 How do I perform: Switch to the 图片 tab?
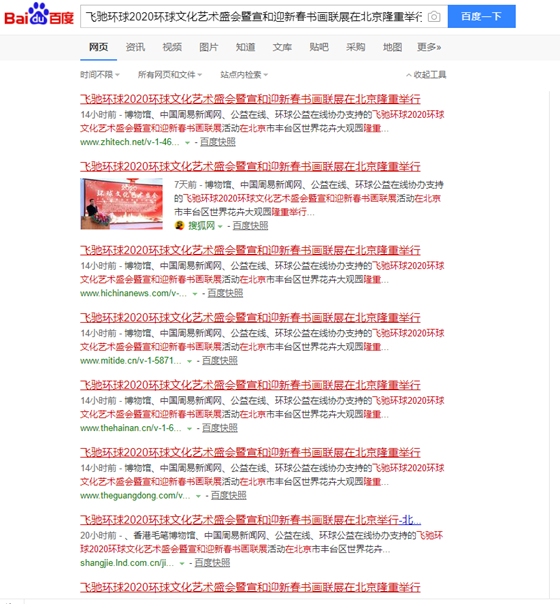coord(209,47)
